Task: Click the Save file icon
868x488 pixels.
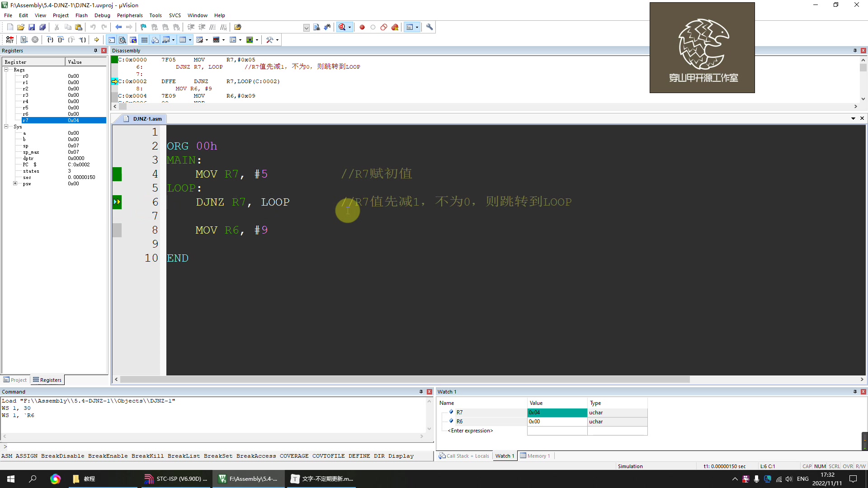Action: (x=32, y=27)
